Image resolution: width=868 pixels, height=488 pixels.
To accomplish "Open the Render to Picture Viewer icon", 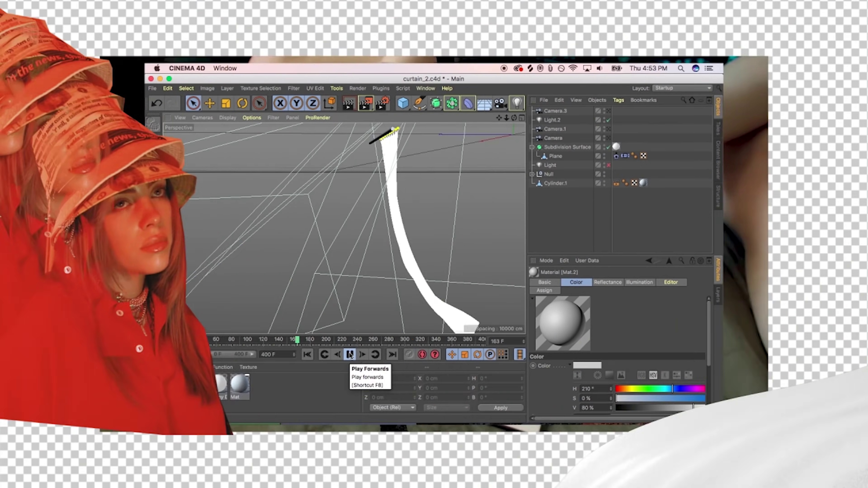I will (365, 103).
